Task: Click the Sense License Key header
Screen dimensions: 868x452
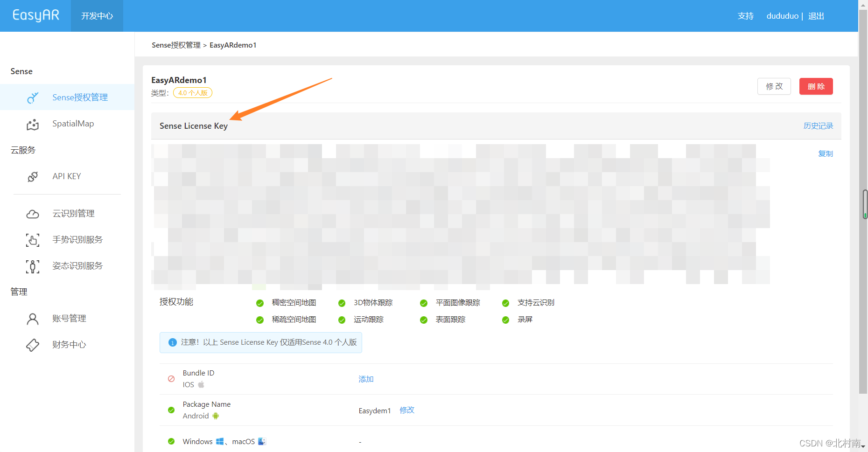Action: click(x=194, y=126)
